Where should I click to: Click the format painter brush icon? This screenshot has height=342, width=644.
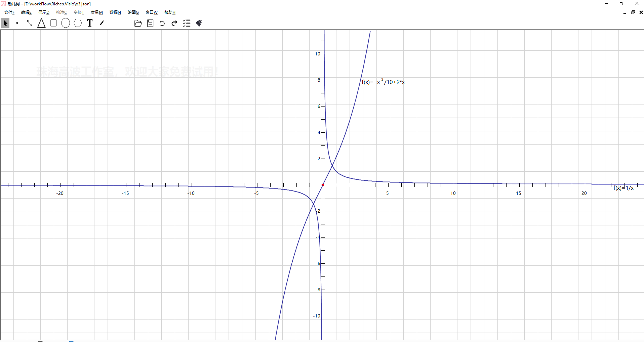pyautogui.click(x=199, y=23)
